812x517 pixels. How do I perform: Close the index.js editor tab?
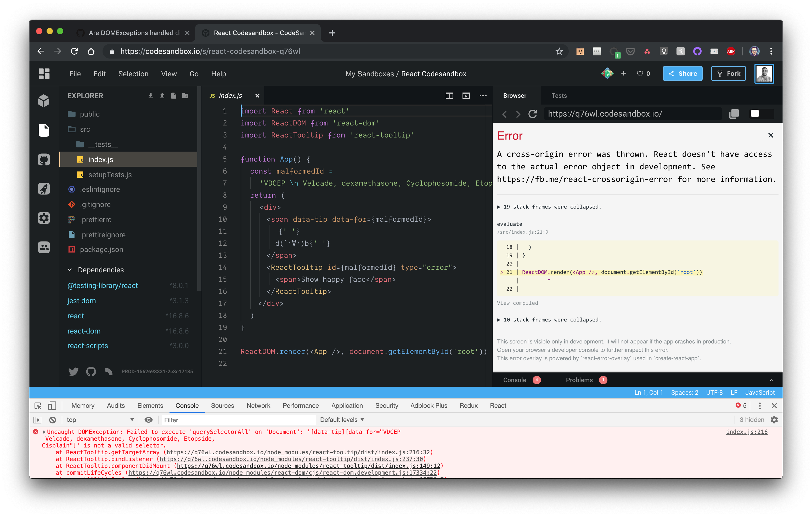click(257, 96)
